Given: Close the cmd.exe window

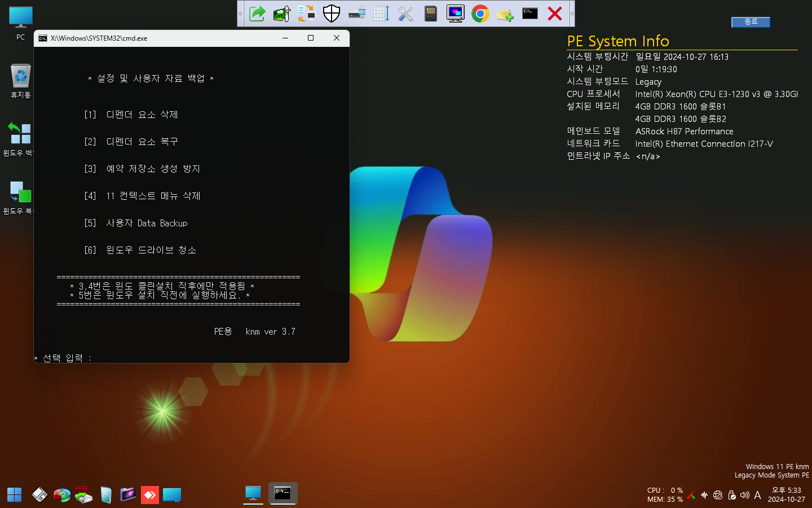Looking at the screenshot, I should (x=337, y=38).
